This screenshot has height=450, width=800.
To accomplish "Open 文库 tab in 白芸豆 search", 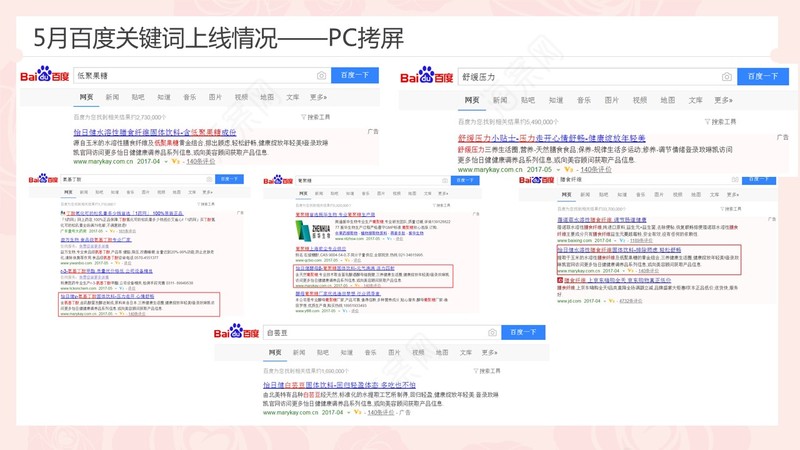I will pos(466,353).
